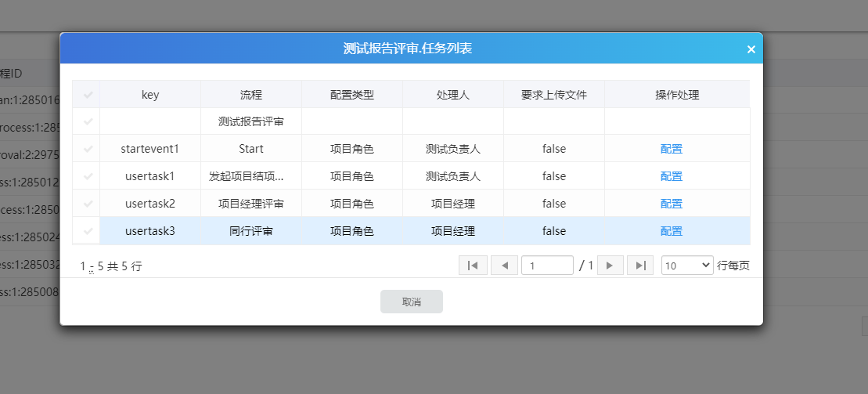The image size is (868, 394).
Task: Select checkbox for usertask2 row
Action: tap(87, 204)
